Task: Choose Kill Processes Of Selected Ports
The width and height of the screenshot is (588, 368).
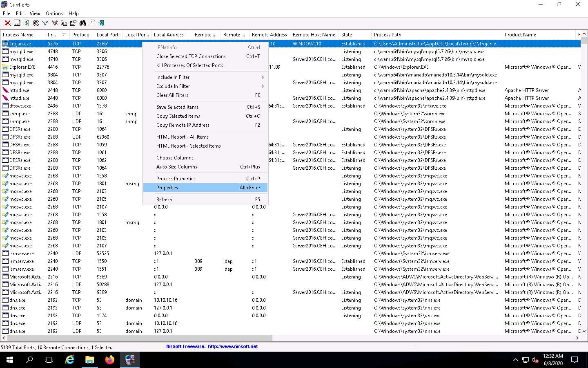Action: pyautogui.click(x=205, y=65)
